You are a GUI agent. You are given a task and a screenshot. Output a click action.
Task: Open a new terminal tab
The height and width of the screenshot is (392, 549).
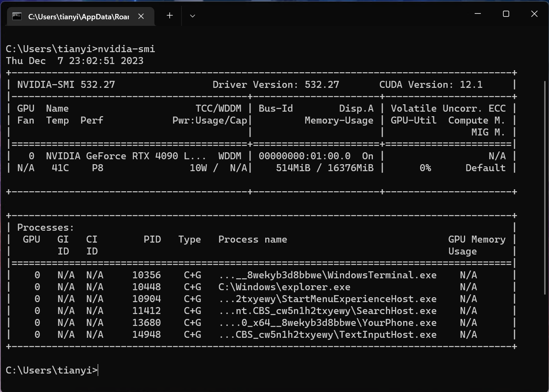[x=170, y=16]
